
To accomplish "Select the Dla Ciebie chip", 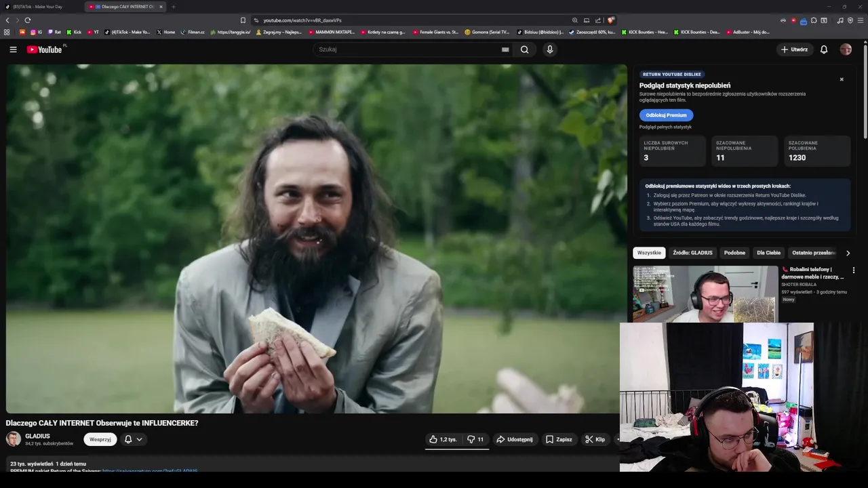I will point(768,253).
